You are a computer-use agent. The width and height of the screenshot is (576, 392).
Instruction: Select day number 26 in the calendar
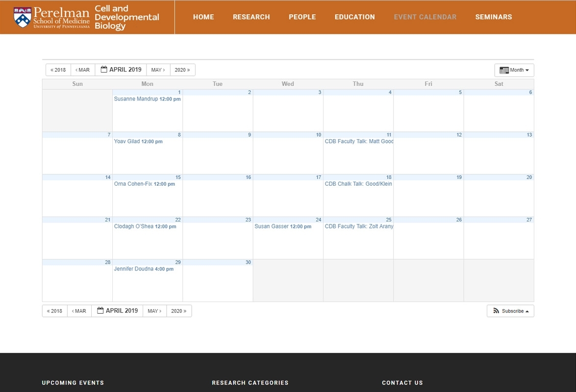click(459, 220)
